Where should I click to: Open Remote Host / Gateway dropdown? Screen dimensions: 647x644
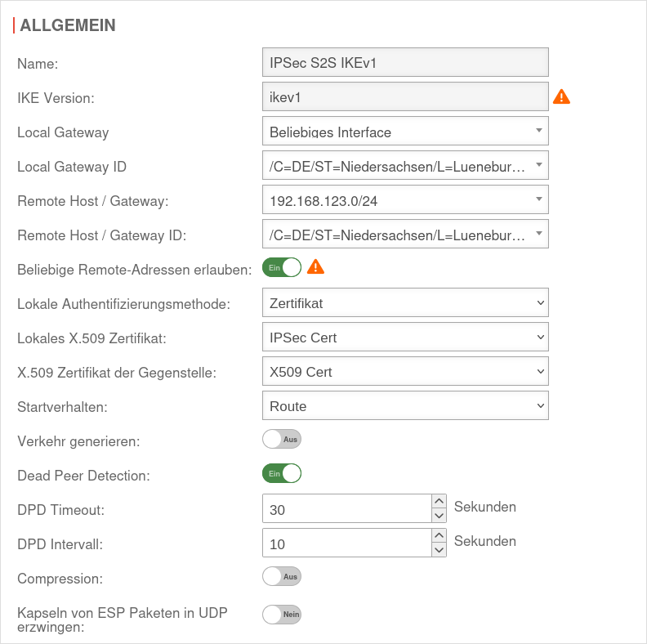click(405, 199)
